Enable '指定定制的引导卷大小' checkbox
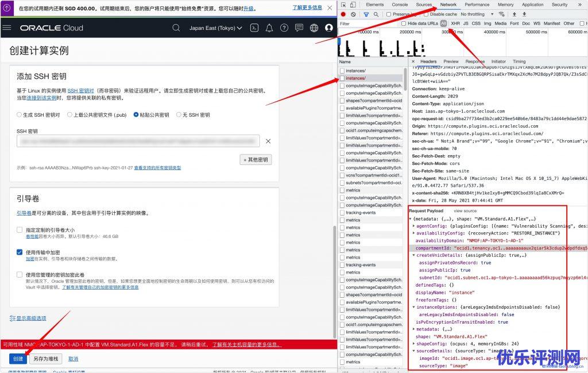Image resolution: width=588 pixels, height=373 pixels. click(20, 230)
